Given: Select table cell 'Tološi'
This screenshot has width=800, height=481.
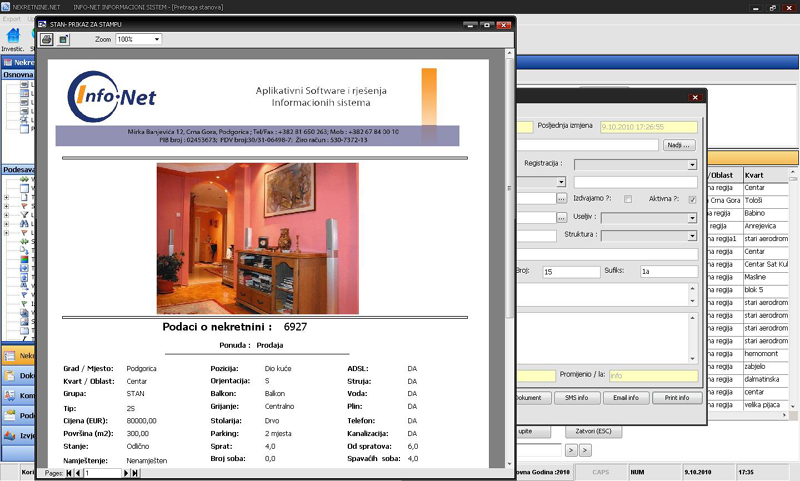Looking at the screenshot, I should click(766, 200).
